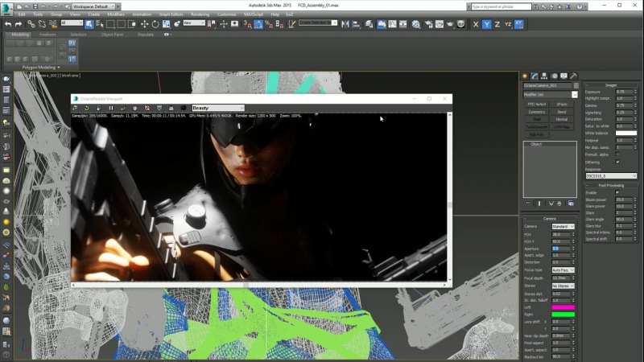Click the Right stereo green color swatch
Image resolution: width=644 pixels, height=362 pixels.
click(x=563, y=315)
